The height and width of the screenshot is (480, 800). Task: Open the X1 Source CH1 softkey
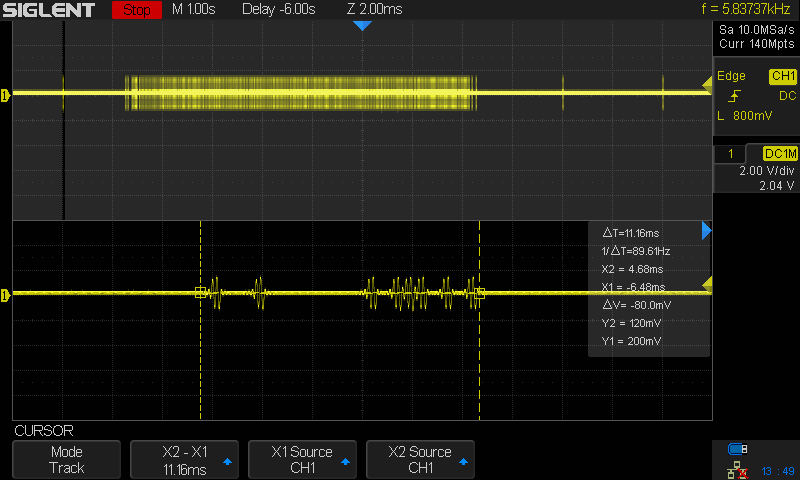[302, 460]
